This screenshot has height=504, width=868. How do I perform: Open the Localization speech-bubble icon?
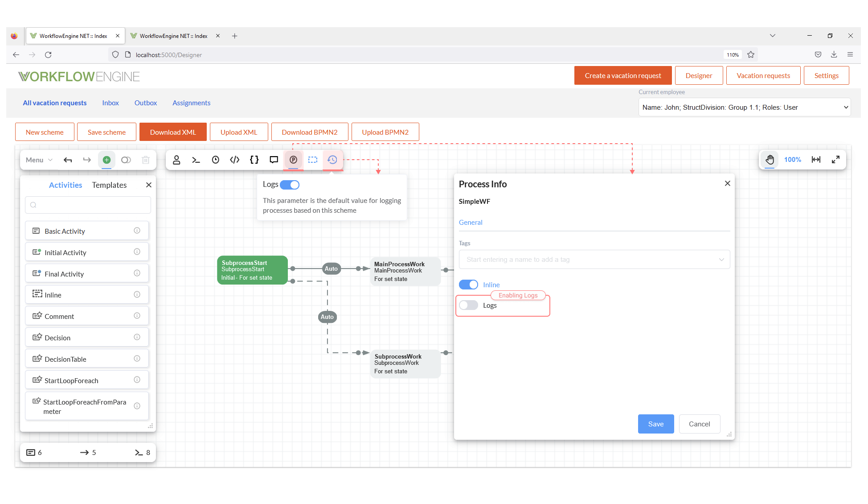coord(274,160)
